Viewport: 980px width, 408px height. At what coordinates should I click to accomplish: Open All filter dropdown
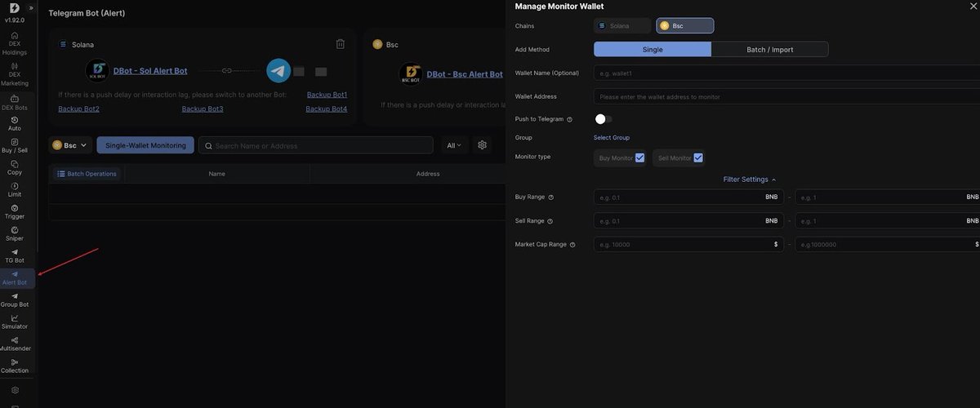[x=454, y=145]
